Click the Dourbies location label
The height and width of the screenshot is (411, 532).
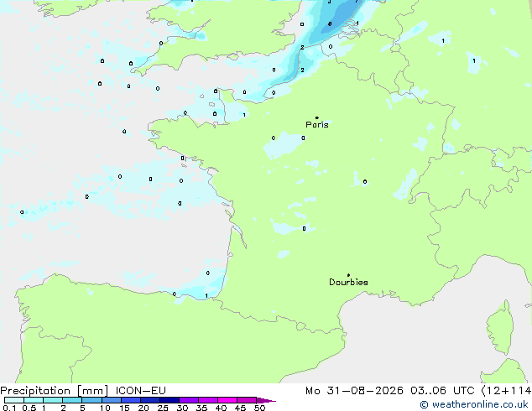(x=348, y=282)
